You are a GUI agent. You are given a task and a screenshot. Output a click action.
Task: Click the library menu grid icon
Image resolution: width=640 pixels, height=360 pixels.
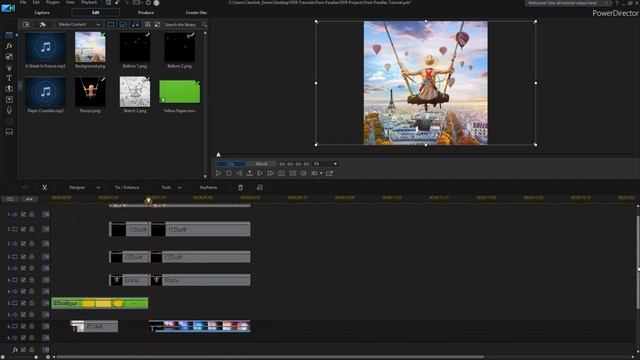(148, 24)
